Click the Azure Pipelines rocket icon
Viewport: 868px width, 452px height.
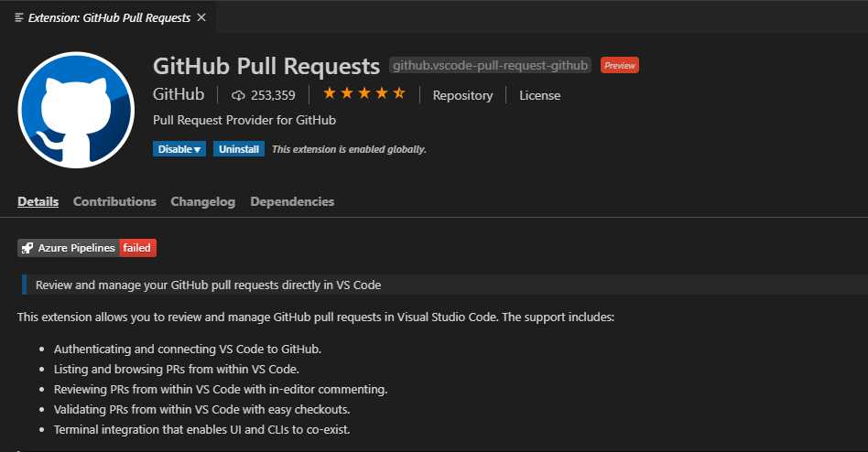pos(27,248)
